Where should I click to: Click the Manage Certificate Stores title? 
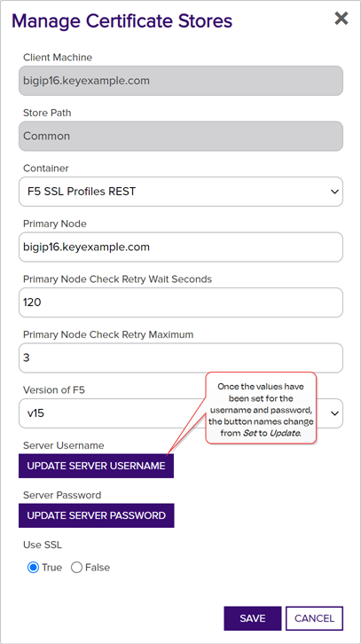(x=122, y=20)
